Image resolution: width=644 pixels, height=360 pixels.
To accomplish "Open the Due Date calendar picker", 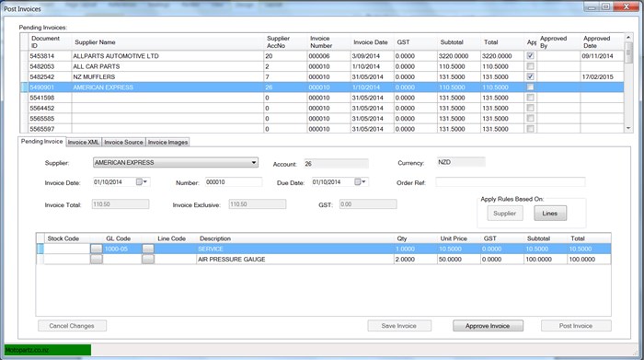I will pyautogui.click(x=361, y=182).
